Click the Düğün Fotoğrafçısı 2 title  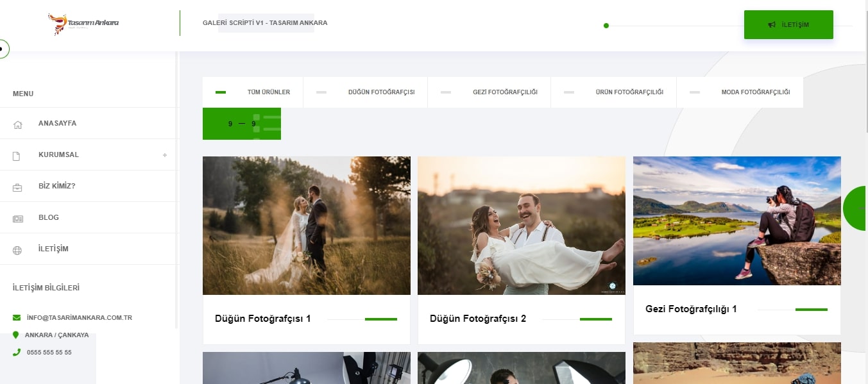click(x=478, y=319)
